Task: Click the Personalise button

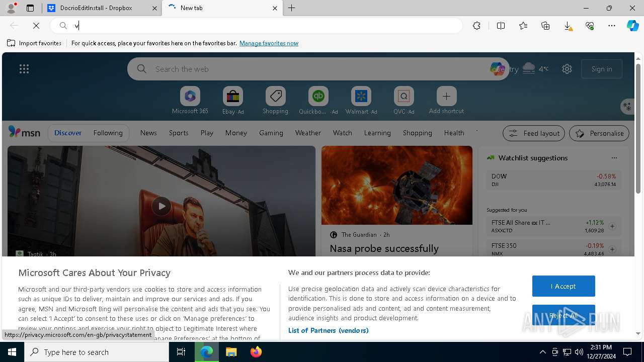Action: [599, 133]
